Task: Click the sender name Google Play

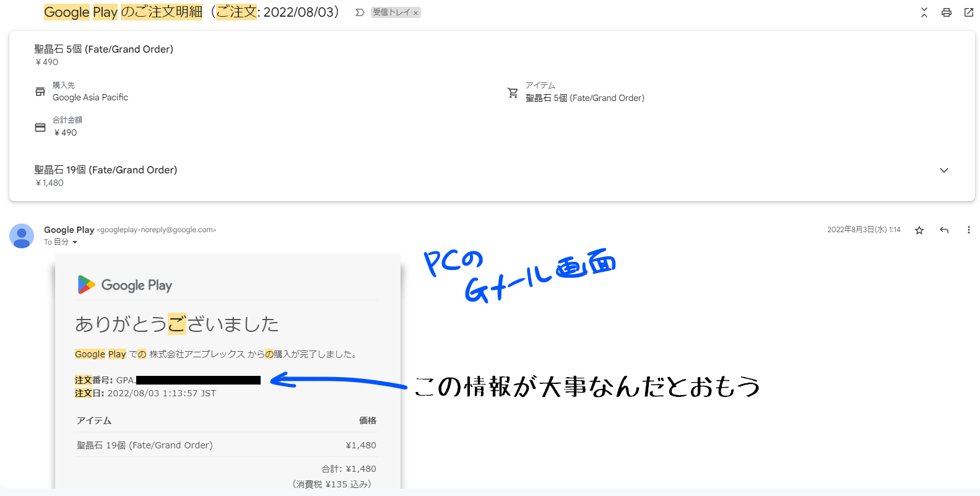Action: [x=69, y=230]
